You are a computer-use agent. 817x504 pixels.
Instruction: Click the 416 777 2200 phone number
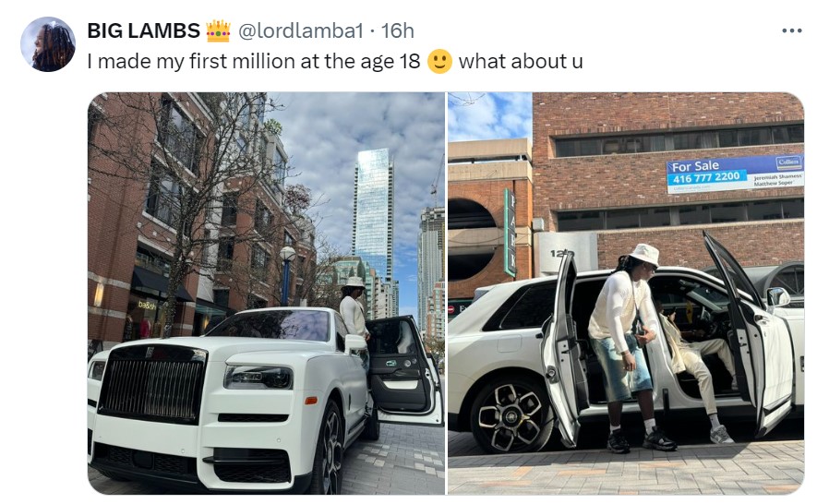[x=706, y=178]
